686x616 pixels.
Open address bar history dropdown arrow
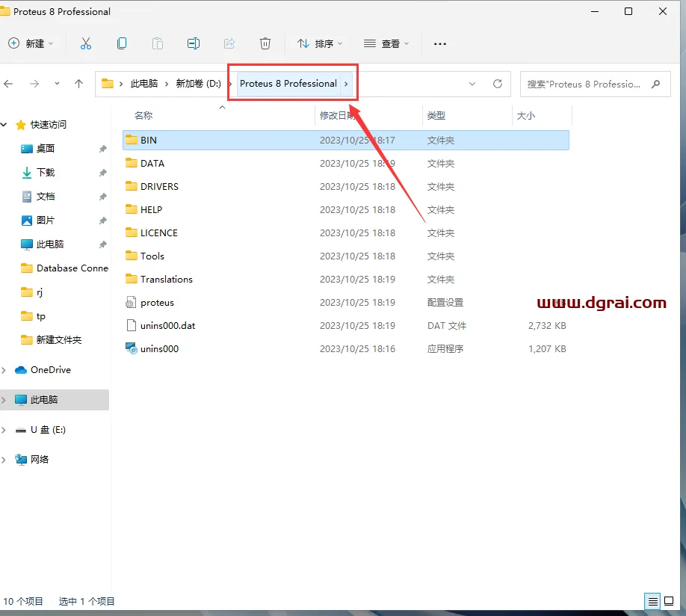coord(472,84)
